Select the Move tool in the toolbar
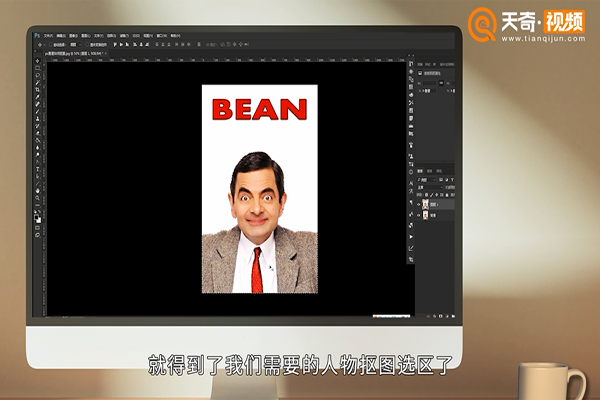Image resolution: width=600 pixels, height=400 pixels. 38,61
